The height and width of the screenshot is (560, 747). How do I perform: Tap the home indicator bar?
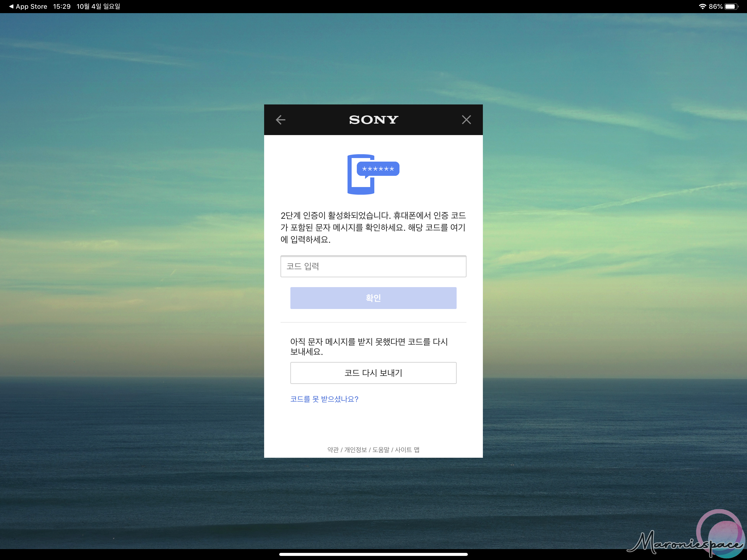373,554
